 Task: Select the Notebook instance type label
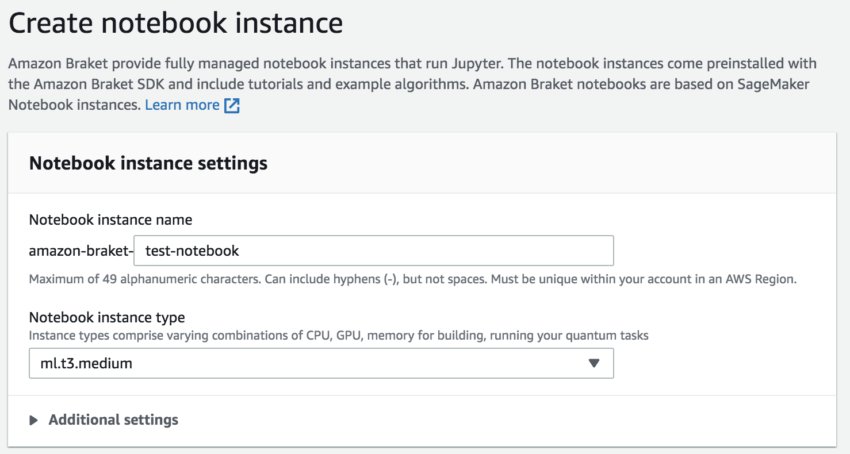click(x=107, y=317)
